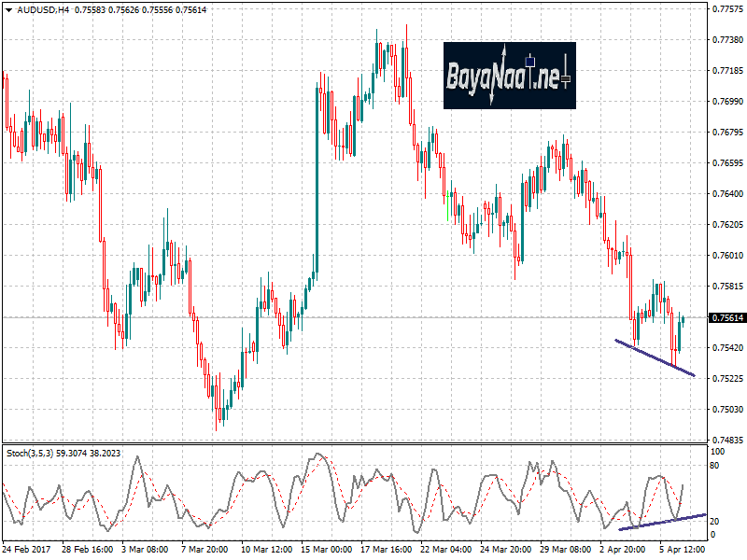Click the 0.76010 price axis label
The width and height of the screenshot is (747, 560).
(727, 256)
